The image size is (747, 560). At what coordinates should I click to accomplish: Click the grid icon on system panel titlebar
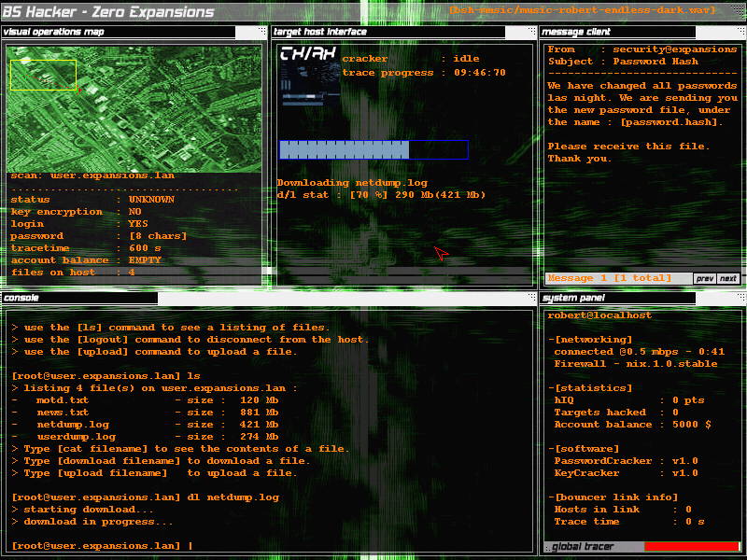[742, 298]
